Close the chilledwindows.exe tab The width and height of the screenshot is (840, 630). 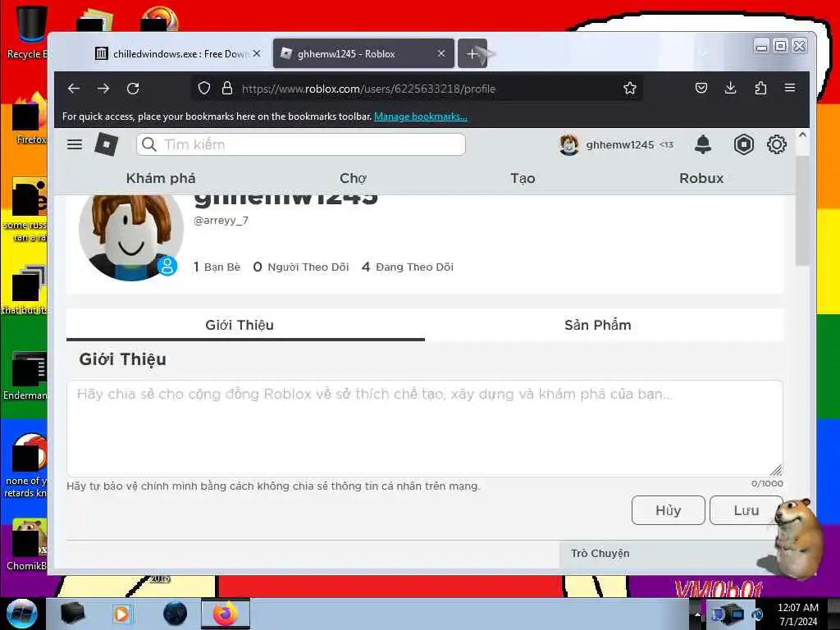pos(257,53)
